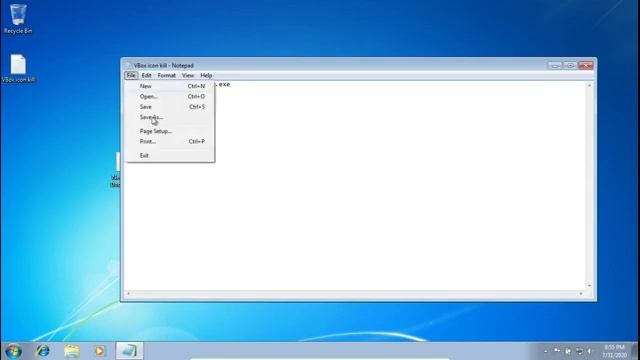
Task: Choose New in the File menu
Action: 170,86
